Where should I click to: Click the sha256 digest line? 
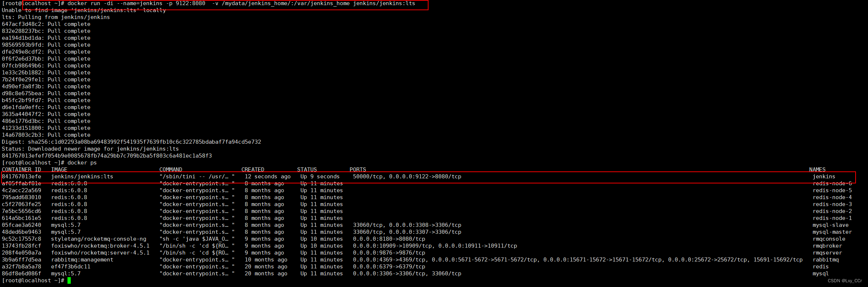tap(131, 142)
